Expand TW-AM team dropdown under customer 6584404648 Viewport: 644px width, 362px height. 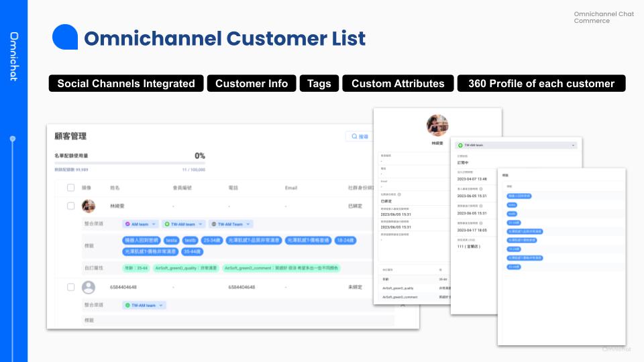[161, 305]
